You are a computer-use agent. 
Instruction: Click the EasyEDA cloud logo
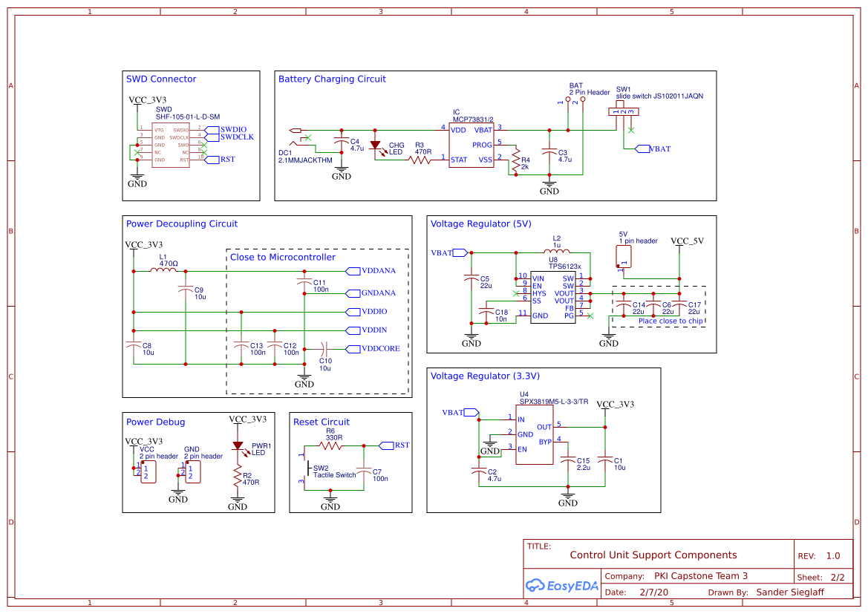[536, 586]
